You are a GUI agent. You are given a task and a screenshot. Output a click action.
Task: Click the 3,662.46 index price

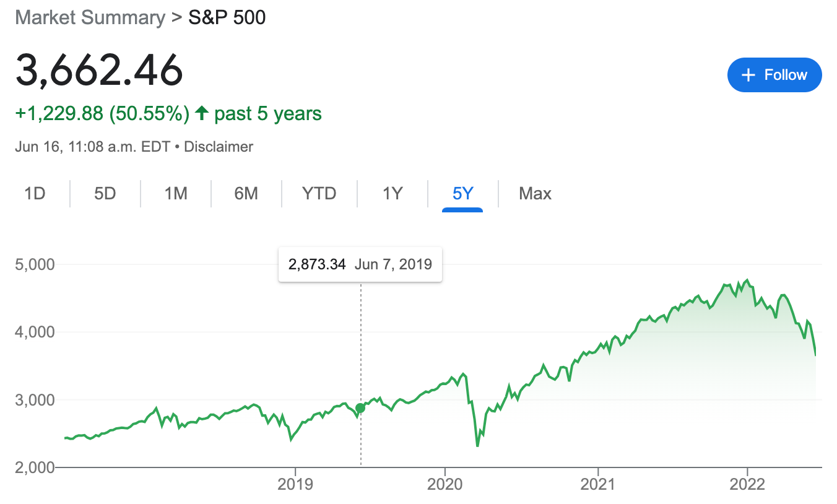tap(100, 69)
